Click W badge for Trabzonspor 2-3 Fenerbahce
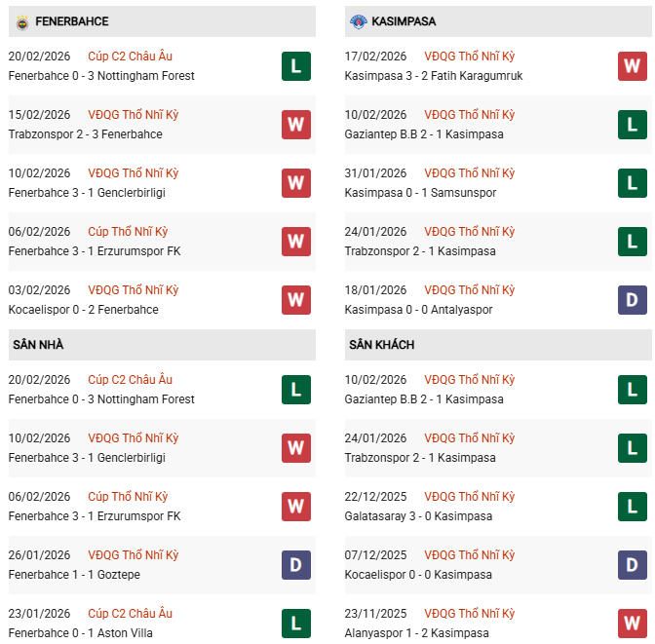Screen dimensions: 655x644 coord(296,125)
